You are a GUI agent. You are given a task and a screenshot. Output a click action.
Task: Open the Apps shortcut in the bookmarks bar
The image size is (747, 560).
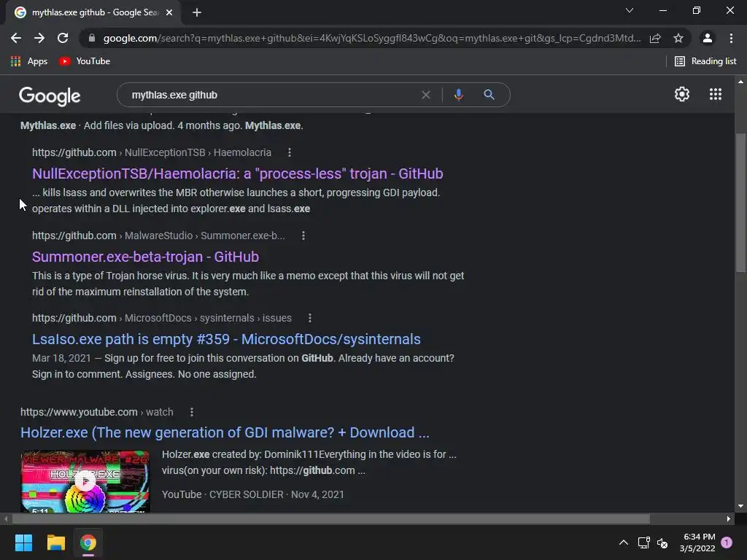(29, 61)
